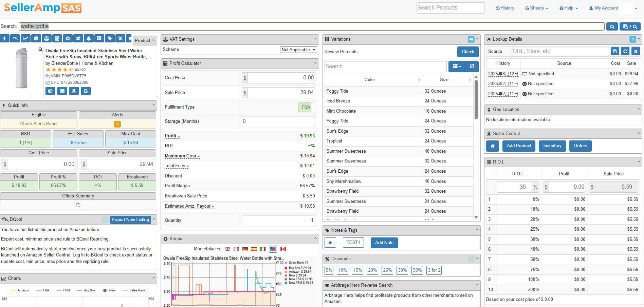
Task: Click the percent discounts toolbar icon
Action: coord(120,39)
